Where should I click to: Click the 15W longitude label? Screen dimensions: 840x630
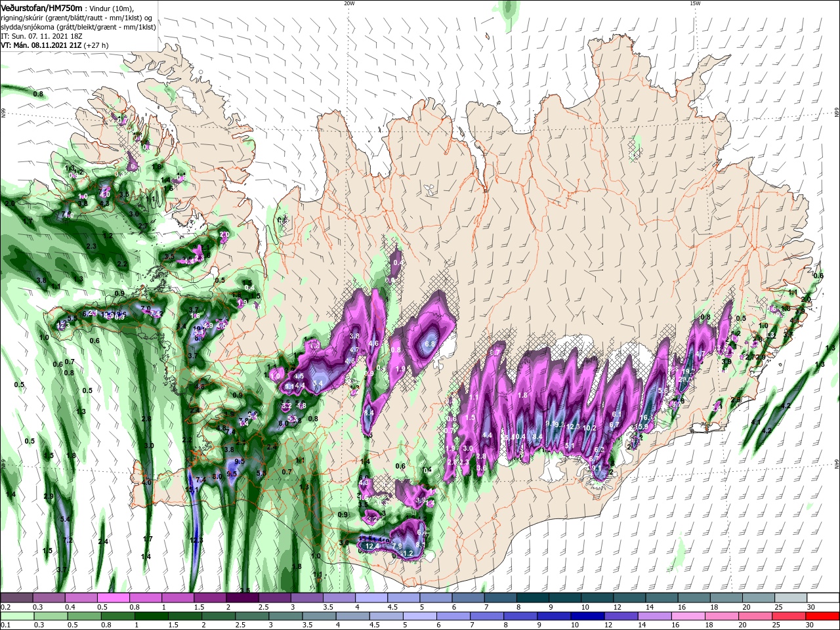click(695, 3)
